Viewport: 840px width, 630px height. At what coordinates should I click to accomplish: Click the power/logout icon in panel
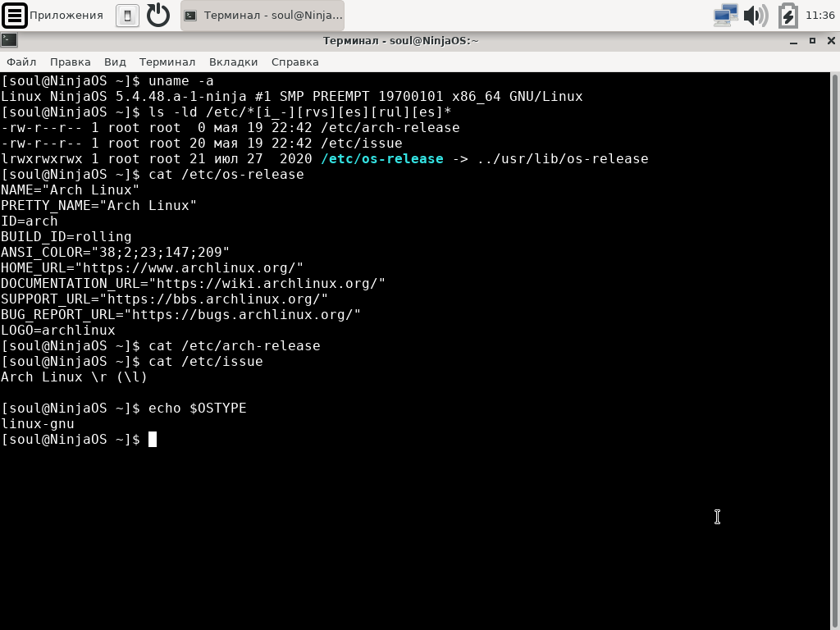(x=158, y=15)
